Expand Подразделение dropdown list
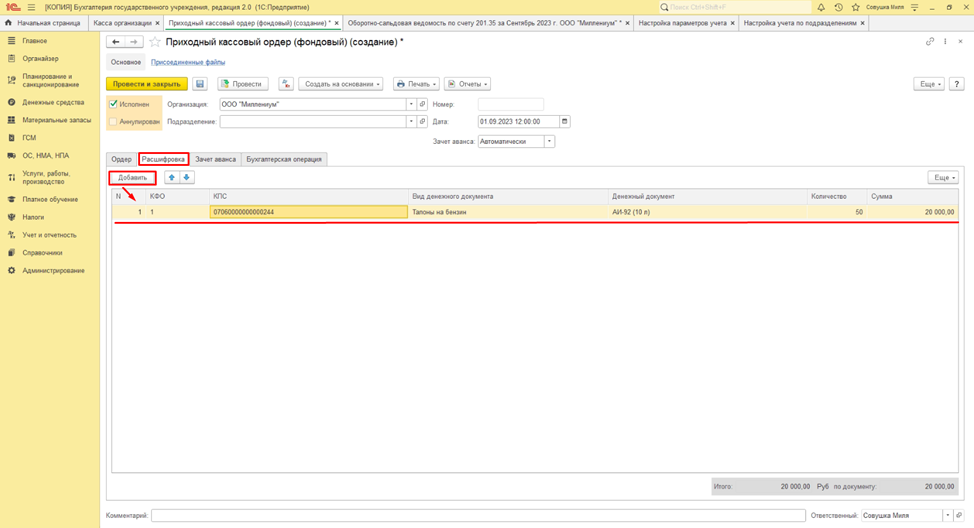This screenshot has height=528, width=974. (411, 122)
